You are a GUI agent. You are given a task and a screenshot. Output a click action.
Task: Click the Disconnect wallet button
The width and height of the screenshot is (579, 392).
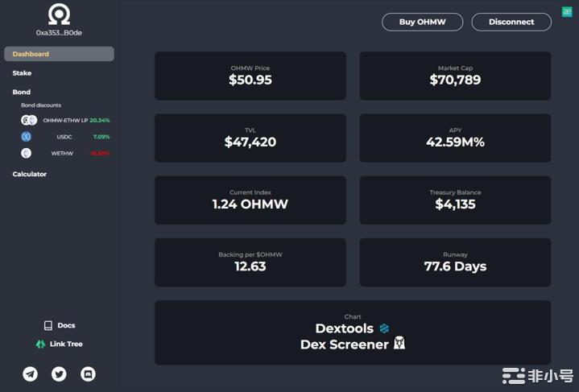coord(511,22)
